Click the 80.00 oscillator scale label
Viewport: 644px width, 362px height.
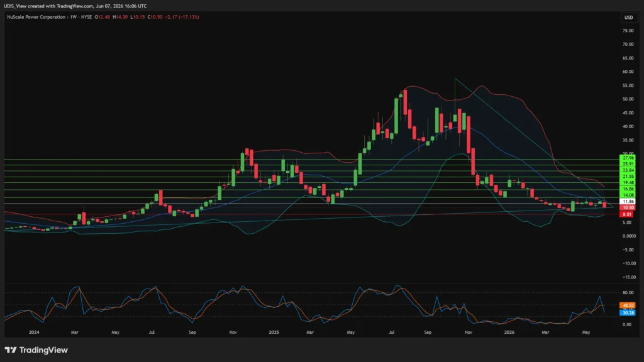point(628,293)
